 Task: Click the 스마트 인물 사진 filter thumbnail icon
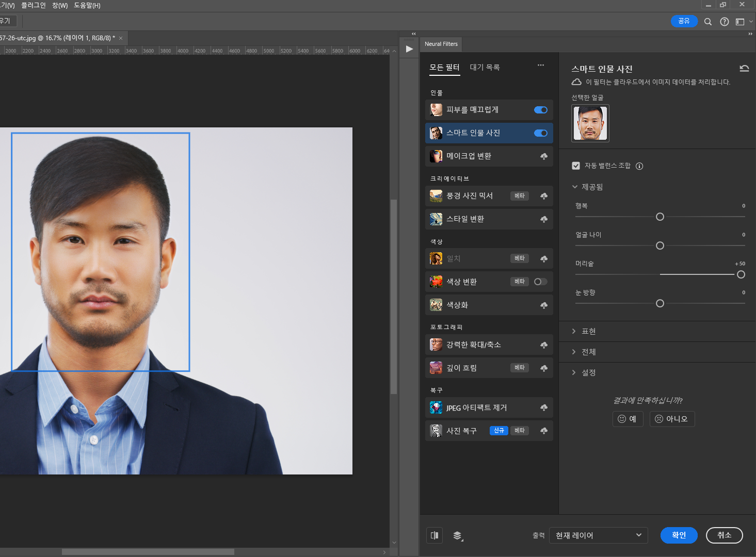436,133
